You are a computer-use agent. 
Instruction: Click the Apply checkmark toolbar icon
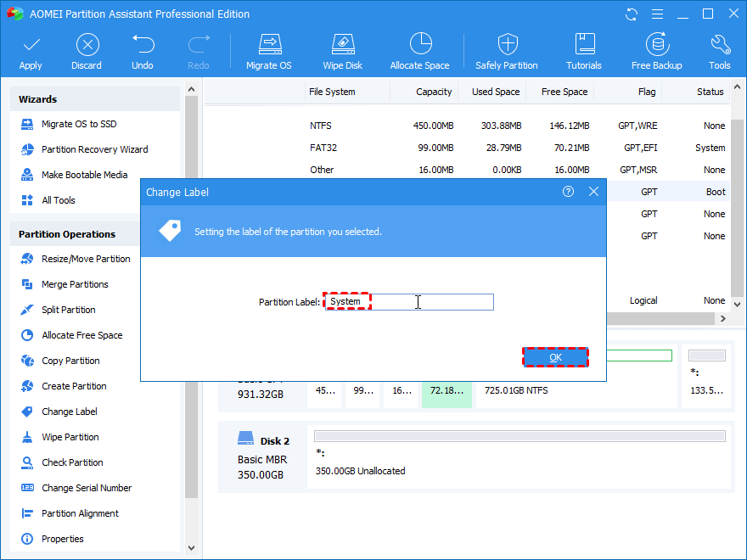pyautogui.click(x=31, y=45)
